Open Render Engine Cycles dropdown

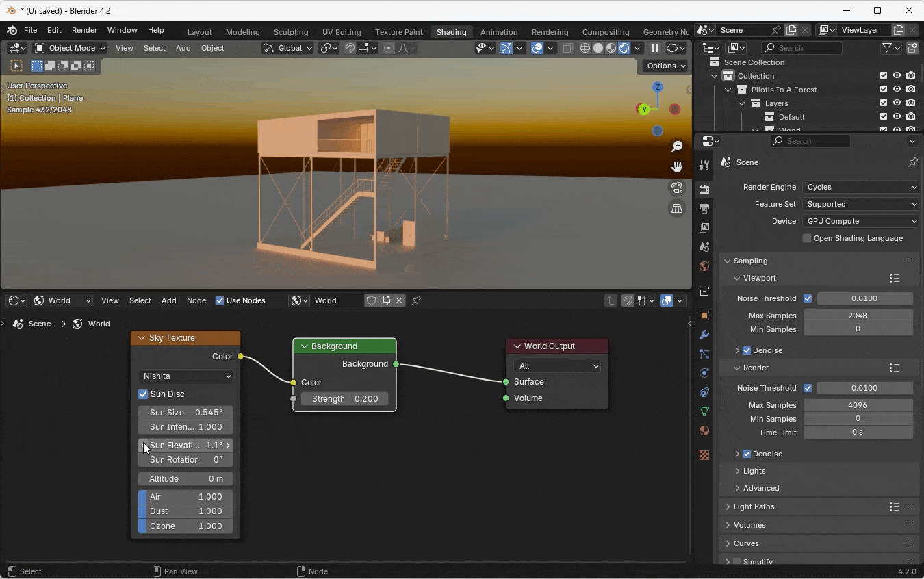861,187
